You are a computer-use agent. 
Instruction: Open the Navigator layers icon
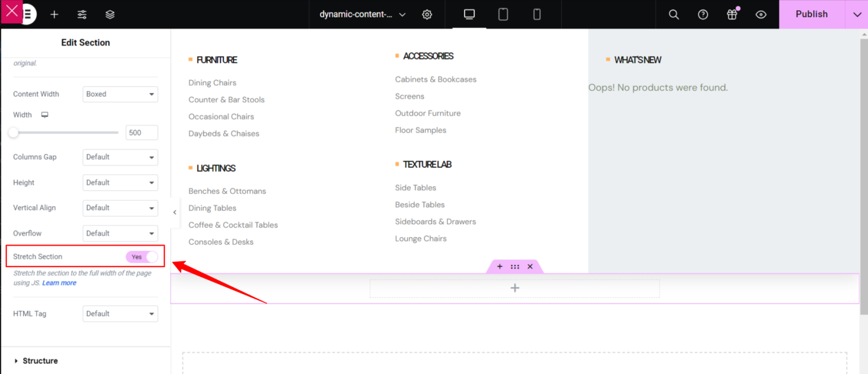tap(110, 14)
